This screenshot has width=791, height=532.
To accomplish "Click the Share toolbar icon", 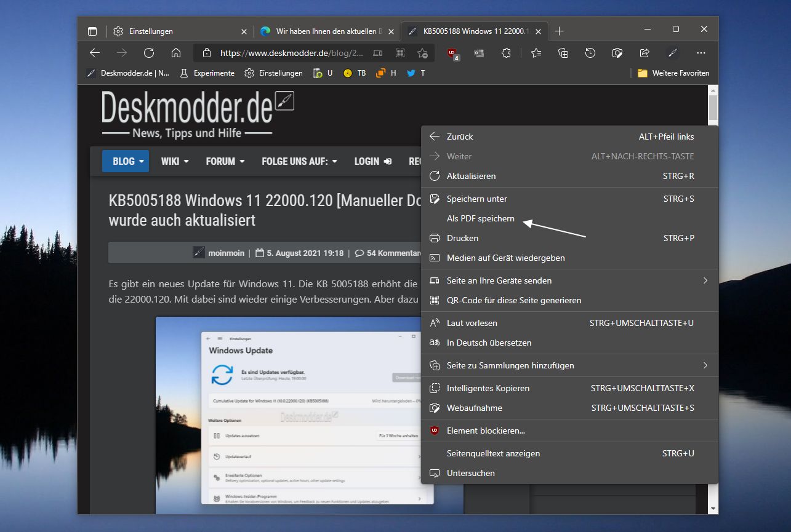I will [644, 53].
